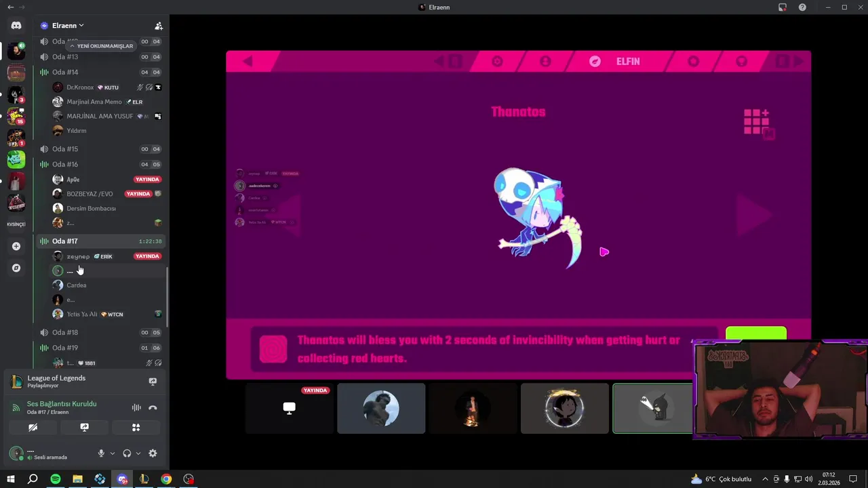Join voice channel Oda #13

click(100, 57)
